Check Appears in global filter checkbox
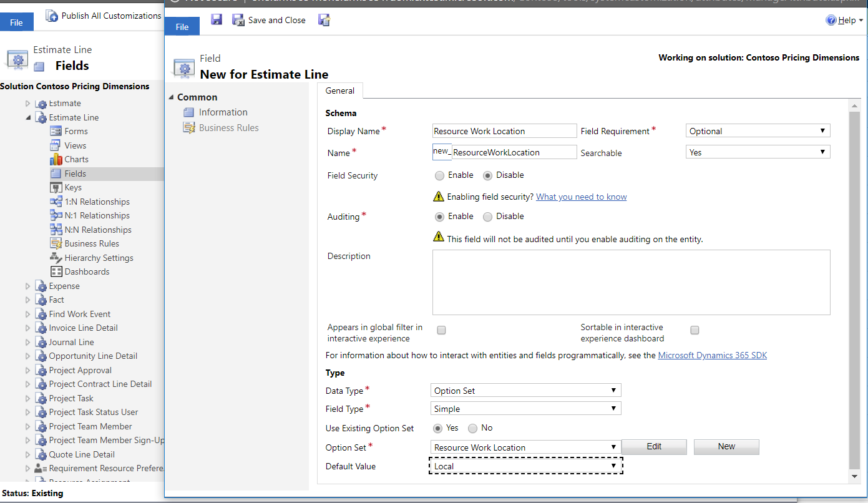The width and height of the screenshot is (868, 503). click(x=441, y=330)
